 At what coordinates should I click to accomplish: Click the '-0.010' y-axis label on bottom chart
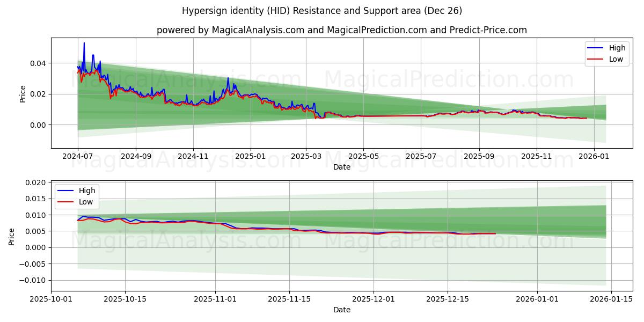click(x=33, y=280)
